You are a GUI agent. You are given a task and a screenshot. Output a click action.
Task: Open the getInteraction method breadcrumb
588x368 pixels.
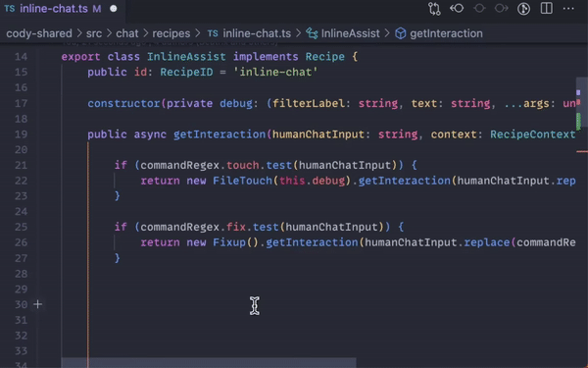coord(446,33)
